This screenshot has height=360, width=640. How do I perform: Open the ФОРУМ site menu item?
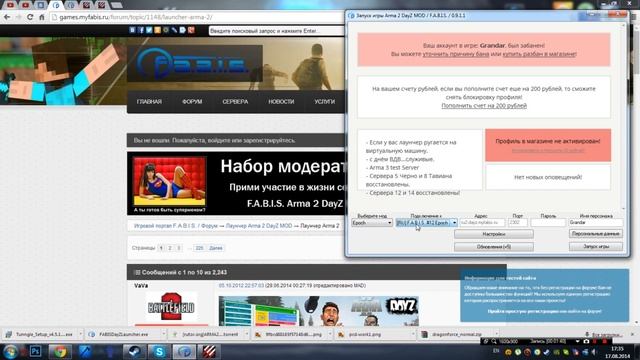(192, 102)
